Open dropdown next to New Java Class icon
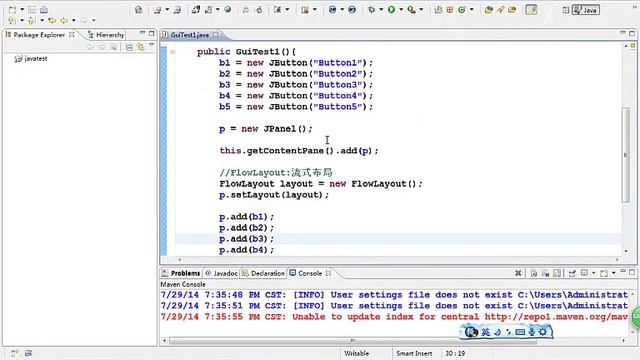This screenshot has height=360, width=640. click(471, 9)
